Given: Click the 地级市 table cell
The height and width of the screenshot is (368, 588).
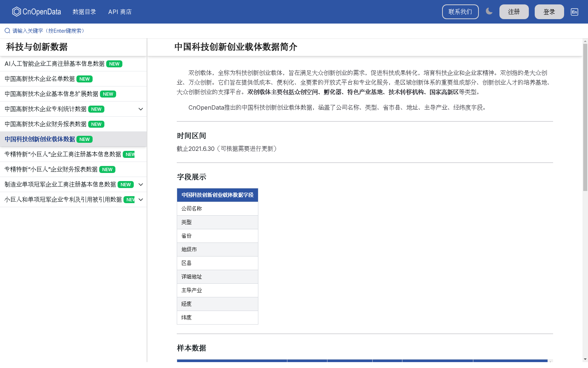Looking at the screenshot, I should tap(218, 250).
